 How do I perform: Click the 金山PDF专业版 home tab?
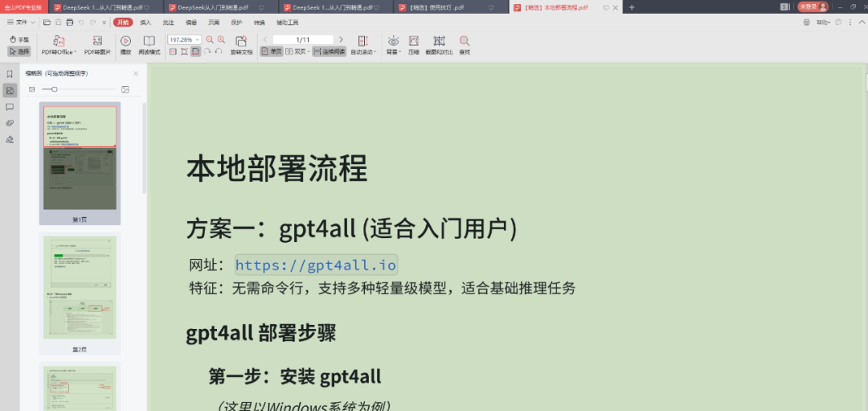coord(24,7)
